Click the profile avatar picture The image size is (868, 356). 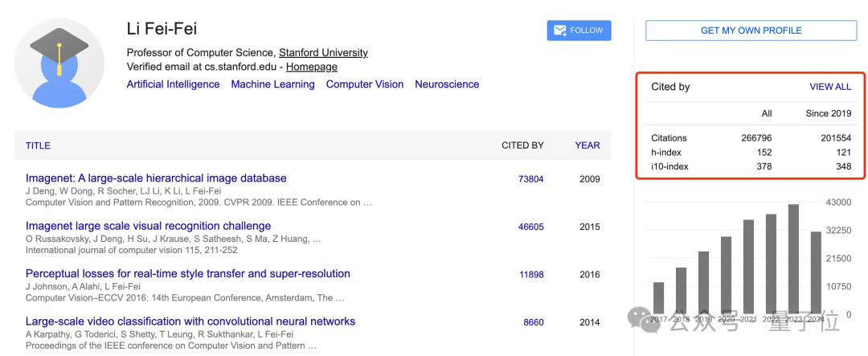pos(59,63)
